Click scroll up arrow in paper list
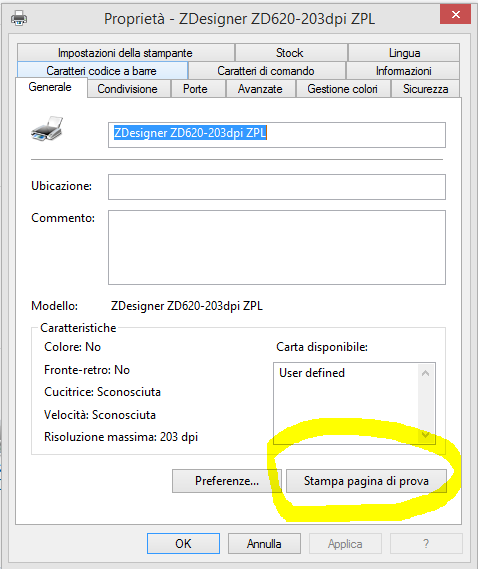 (426, 373)
